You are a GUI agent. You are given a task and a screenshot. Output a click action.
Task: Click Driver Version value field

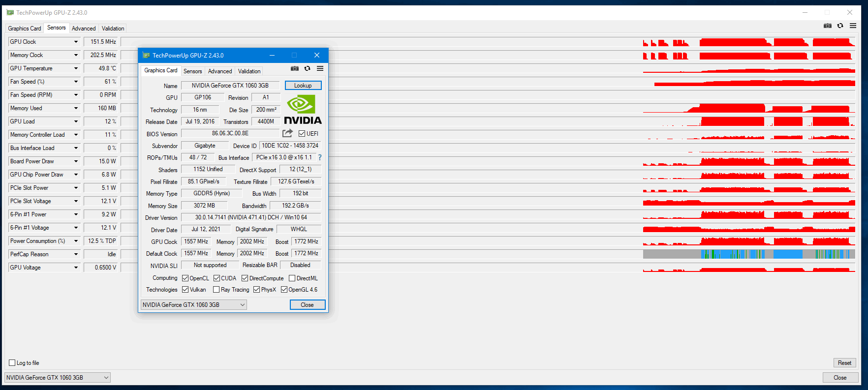pos(251,217)
